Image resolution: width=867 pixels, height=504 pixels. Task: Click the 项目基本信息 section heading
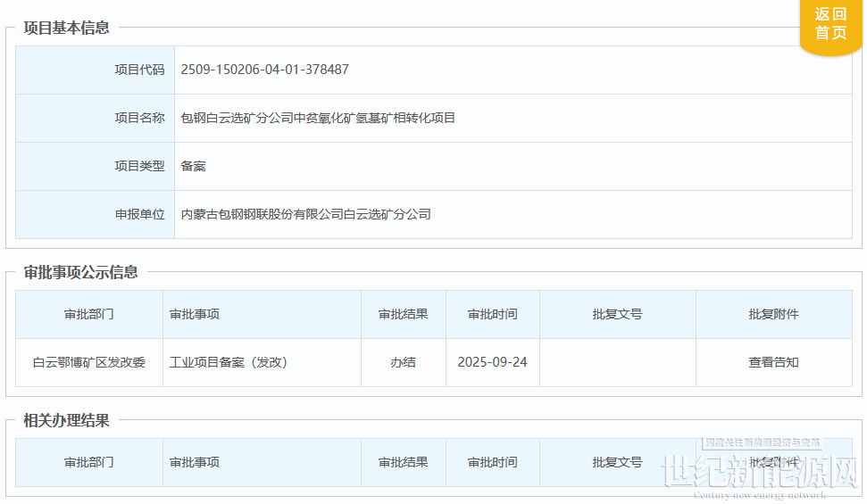[x=66, y=28]
